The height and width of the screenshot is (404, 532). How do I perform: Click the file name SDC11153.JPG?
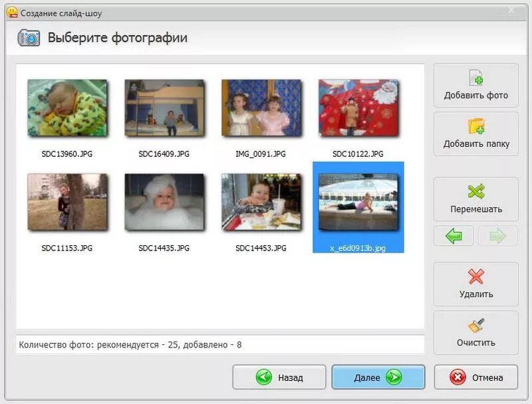pos(67,248)
